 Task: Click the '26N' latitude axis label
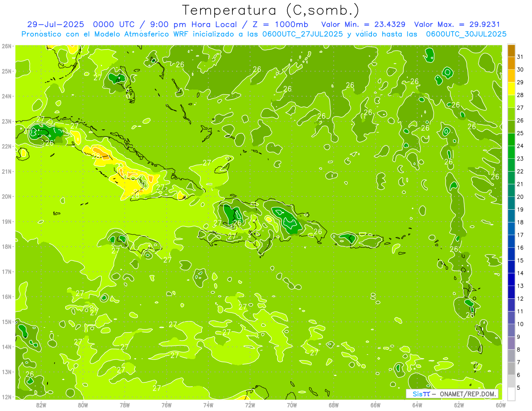click(x=7, y=46)
